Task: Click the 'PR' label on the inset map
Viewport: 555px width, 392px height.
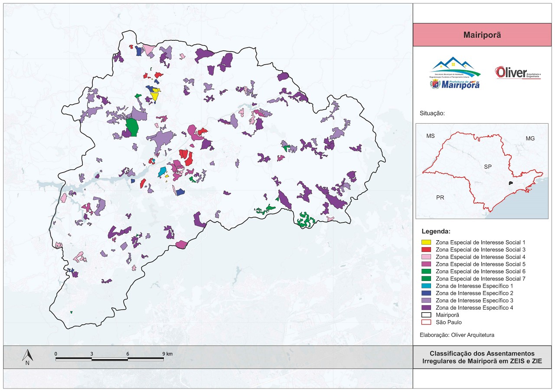Action: click(440, 197)
